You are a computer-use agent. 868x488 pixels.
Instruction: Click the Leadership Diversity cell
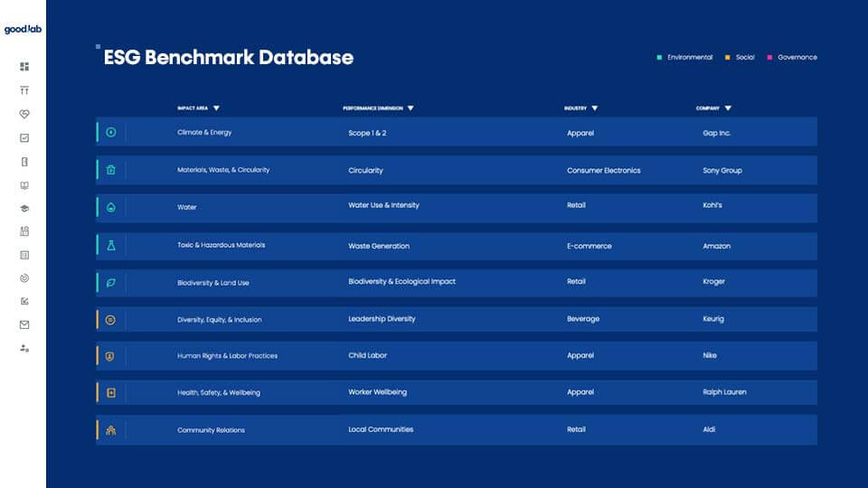coord(382,319)
